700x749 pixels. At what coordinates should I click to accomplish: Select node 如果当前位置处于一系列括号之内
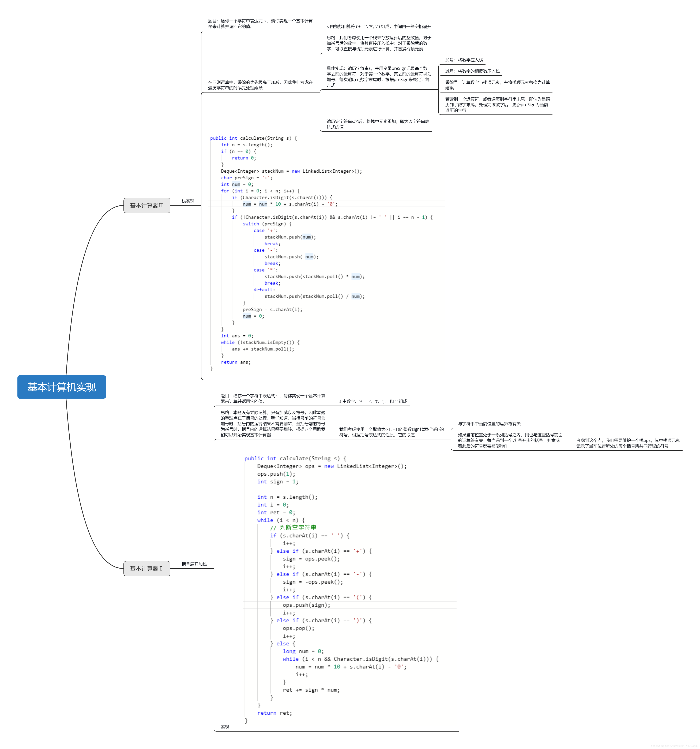pos(510,440)
